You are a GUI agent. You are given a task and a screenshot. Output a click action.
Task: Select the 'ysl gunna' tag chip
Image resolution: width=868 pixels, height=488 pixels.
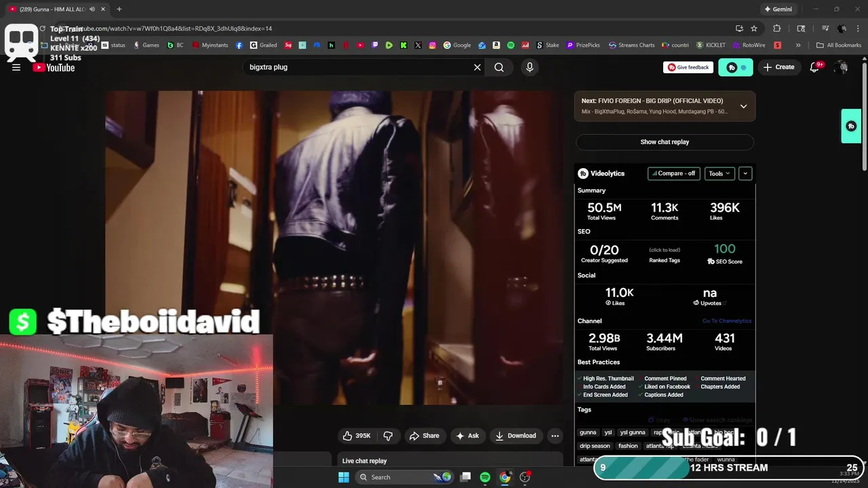click(x=633, y=432)
